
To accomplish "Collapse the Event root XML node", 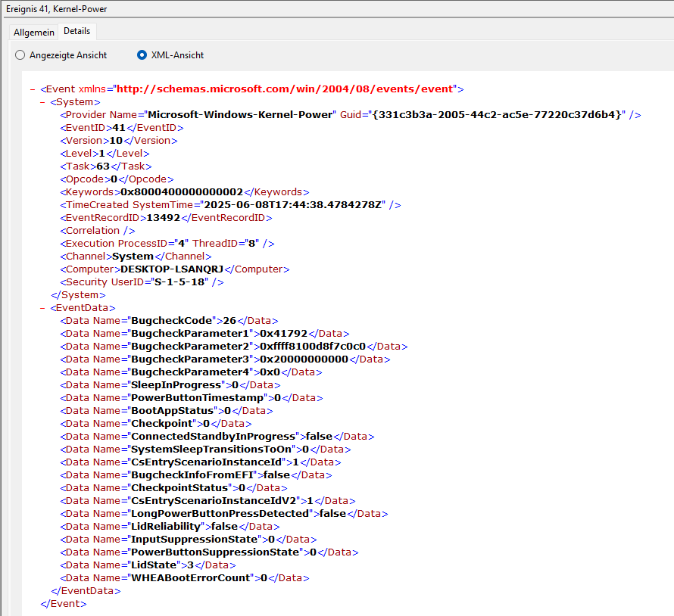I will click(x=33, y=89).
